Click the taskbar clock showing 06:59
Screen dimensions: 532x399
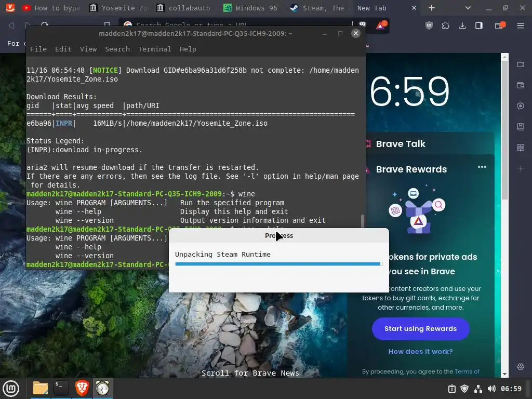511,389
